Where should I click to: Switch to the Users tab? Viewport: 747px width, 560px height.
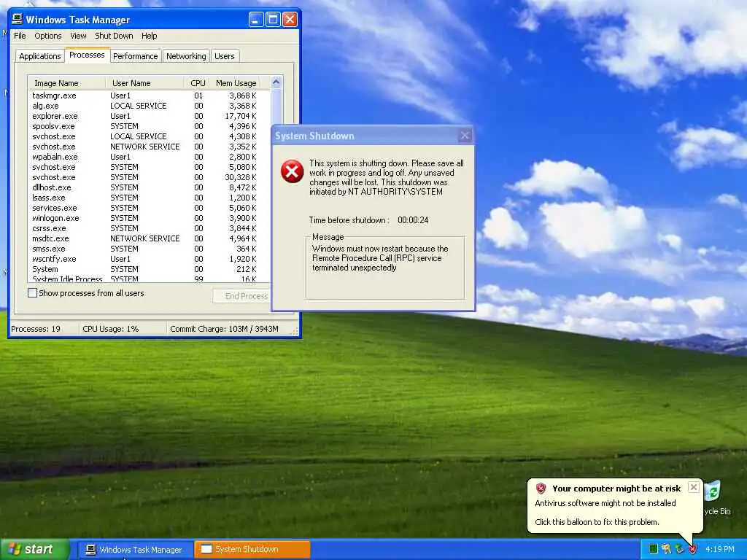225,56
